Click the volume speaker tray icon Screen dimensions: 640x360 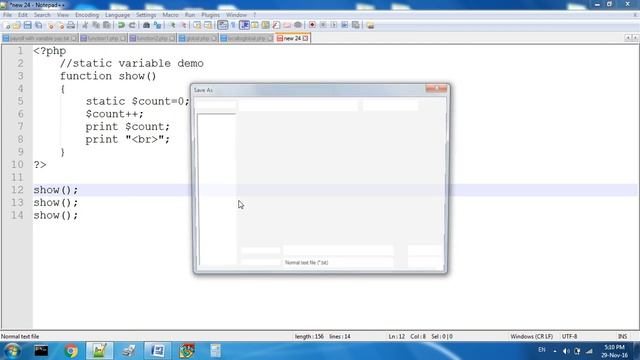[x=566, y=351]
